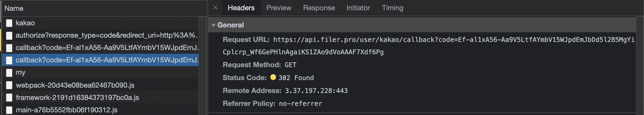This screenshot has height=115, width=644.
Task: Click the Headers tab
Action: pyautogui.click(x=241, y=8)
